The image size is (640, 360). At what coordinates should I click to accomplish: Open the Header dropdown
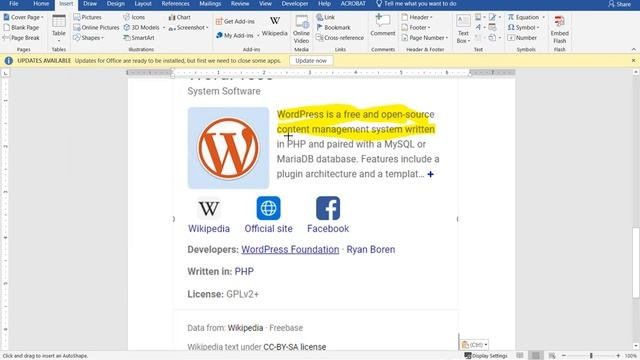(x=417, y=17)
